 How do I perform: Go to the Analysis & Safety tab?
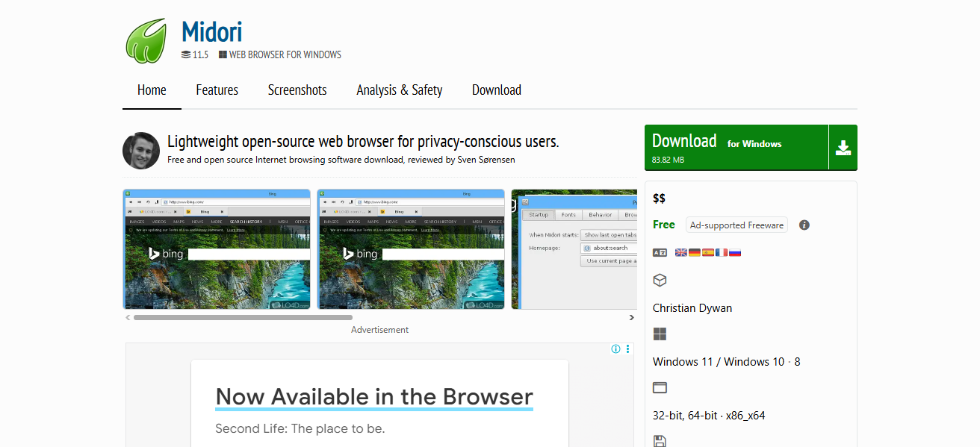click(x=400, y=90)
